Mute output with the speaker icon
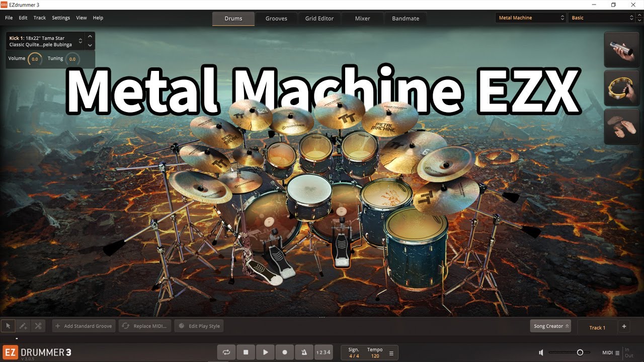Image resolution: width=644 pixels, height=362 pixels. coord(541,353)
